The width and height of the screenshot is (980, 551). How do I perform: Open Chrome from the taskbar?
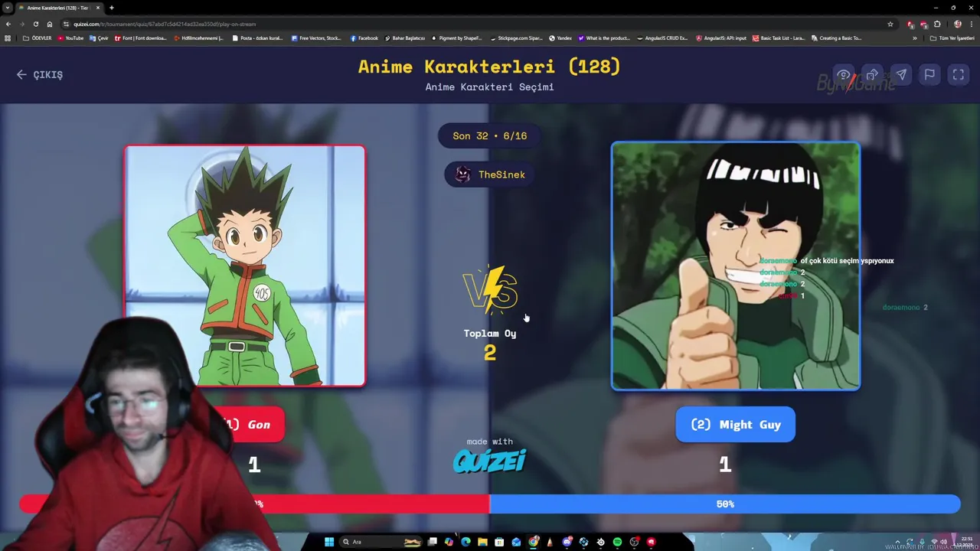pyautogui.click(x=534, y=542)
